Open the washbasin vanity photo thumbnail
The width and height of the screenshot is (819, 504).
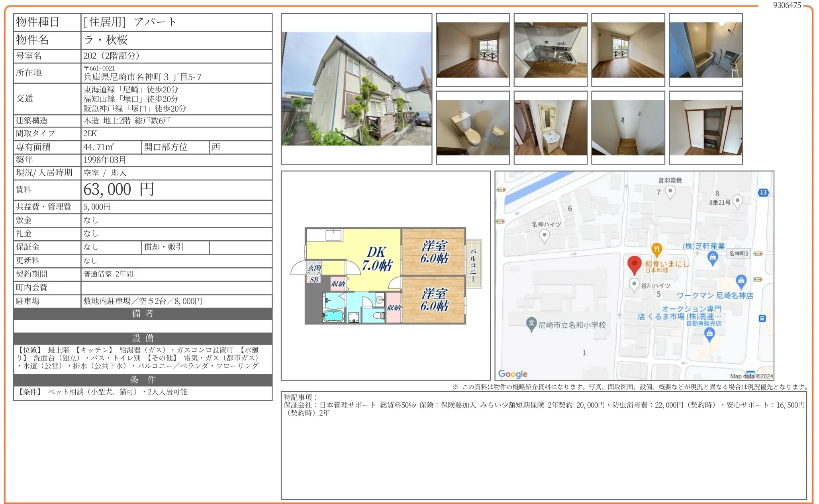coord(550,127)
